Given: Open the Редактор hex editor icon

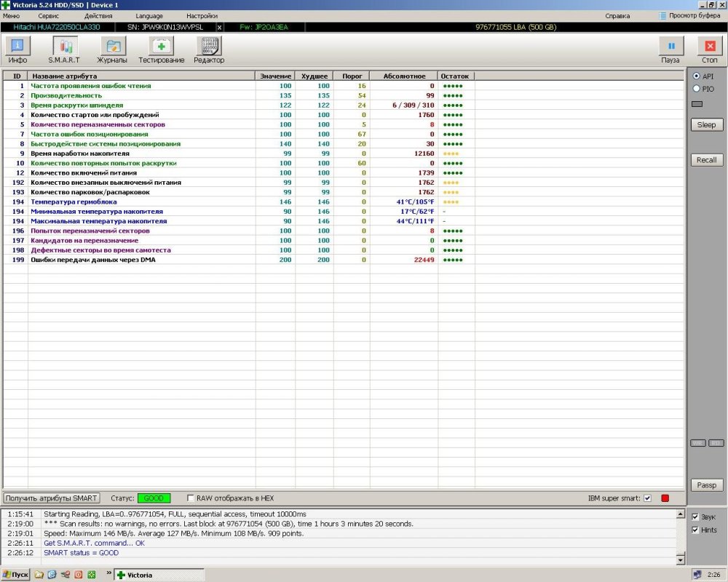Looking at the screenshot, I should (209, 47).
